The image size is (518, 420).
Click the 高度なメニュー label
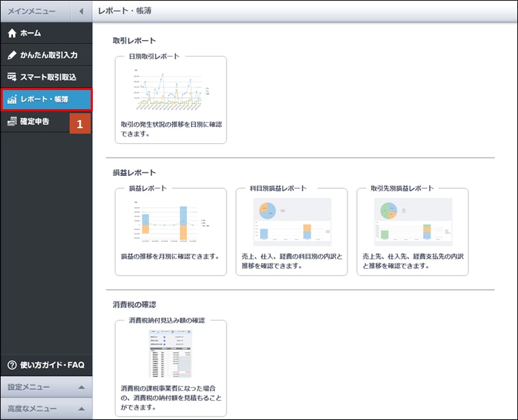pyautogui.click(x=32, y=409)
